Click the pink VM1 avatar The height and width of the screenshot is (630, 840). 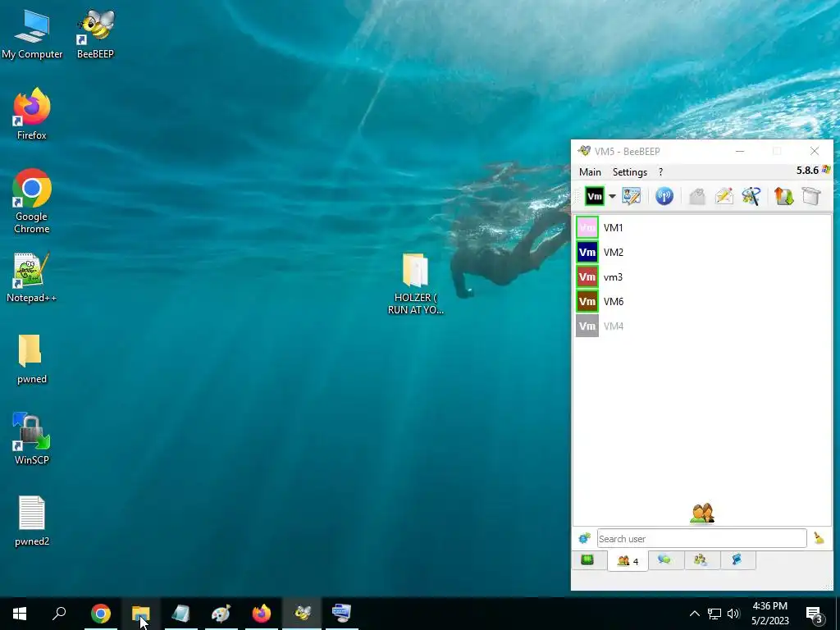click(x=587, y=228)
